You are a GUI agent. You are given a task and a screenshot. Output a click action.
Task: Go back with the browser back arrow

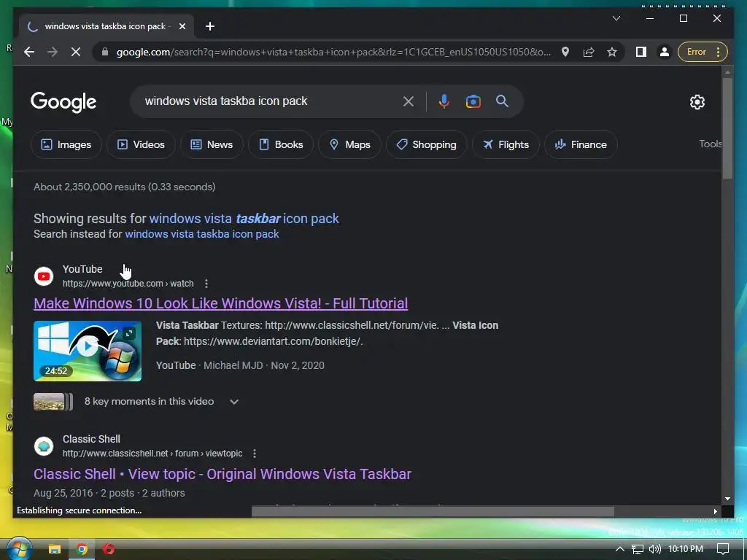(29, 52)
